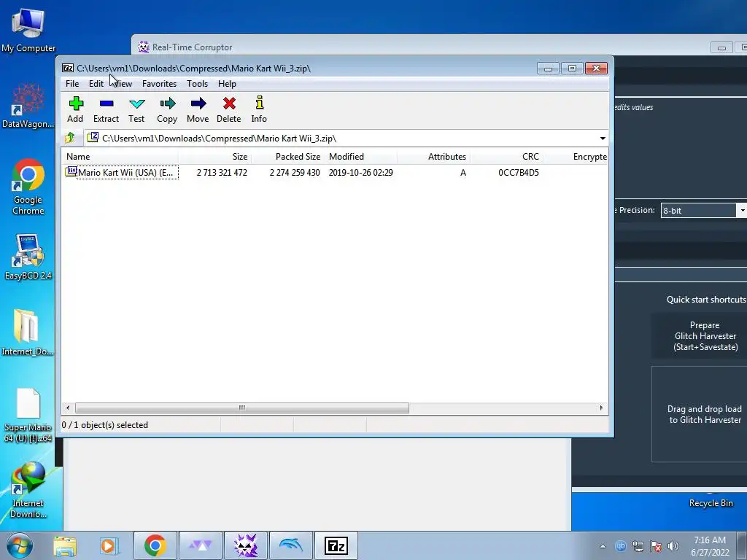Sort by the CRC column header
This screenshot has height=560, width=747.
[x=506, y=157]
